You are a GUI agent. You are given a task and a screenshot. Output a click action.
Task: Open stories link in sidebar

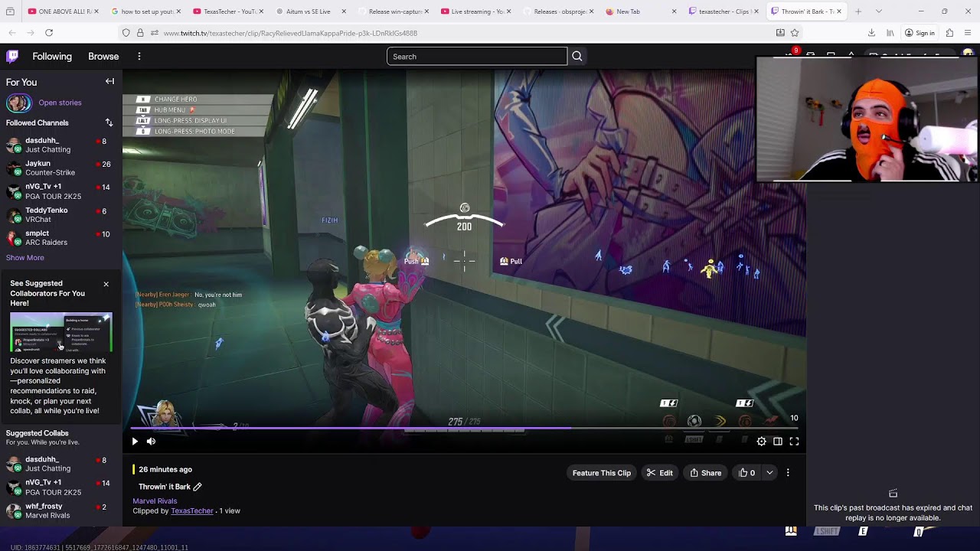[x=60, y=103]
